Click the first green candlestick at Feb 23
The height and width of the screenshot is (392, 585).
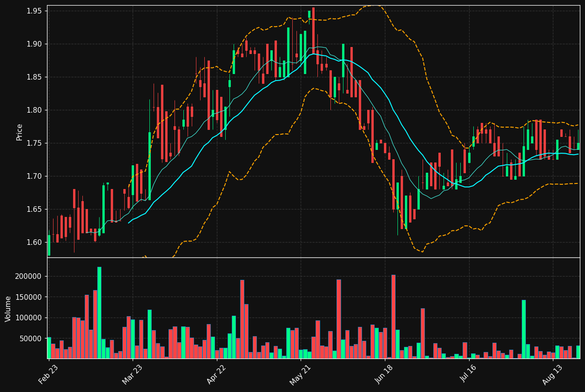(x=49, y=245)
